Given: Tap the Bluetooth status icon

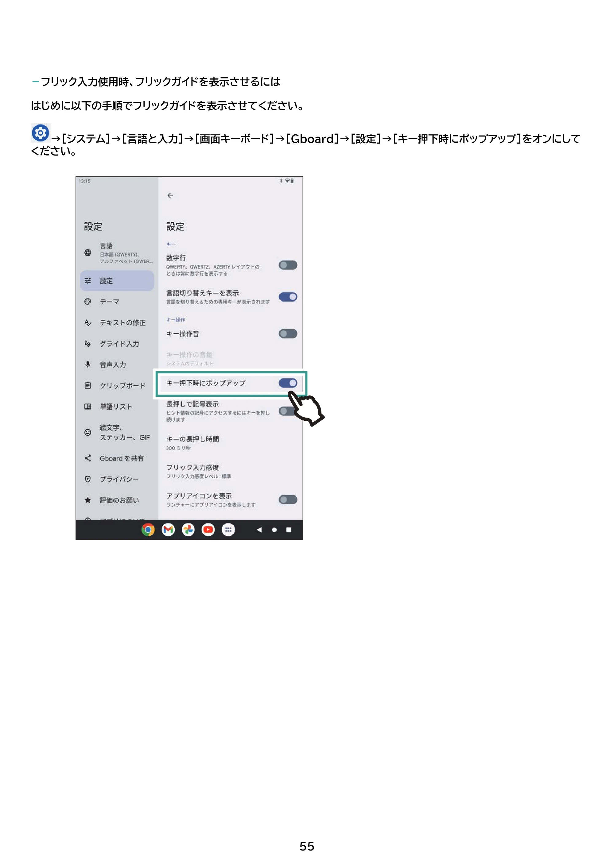Looking at the screenshot, I should 281,181.
